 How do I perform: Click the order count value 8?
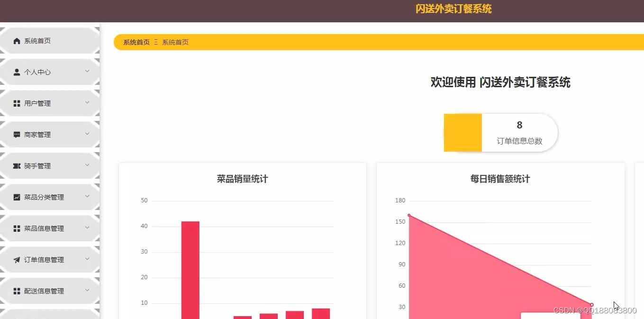519,125
